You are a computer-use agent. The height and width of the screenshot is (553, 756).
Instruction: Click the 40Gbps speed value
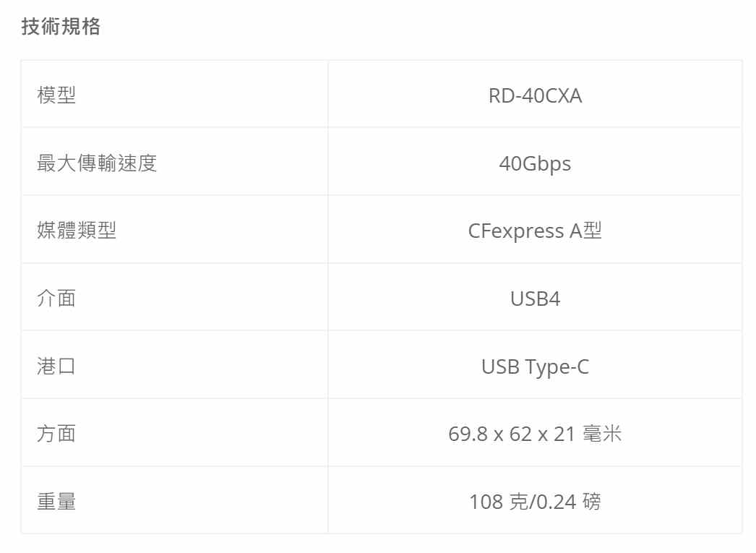pyautogui.click(x=535, y=163)
